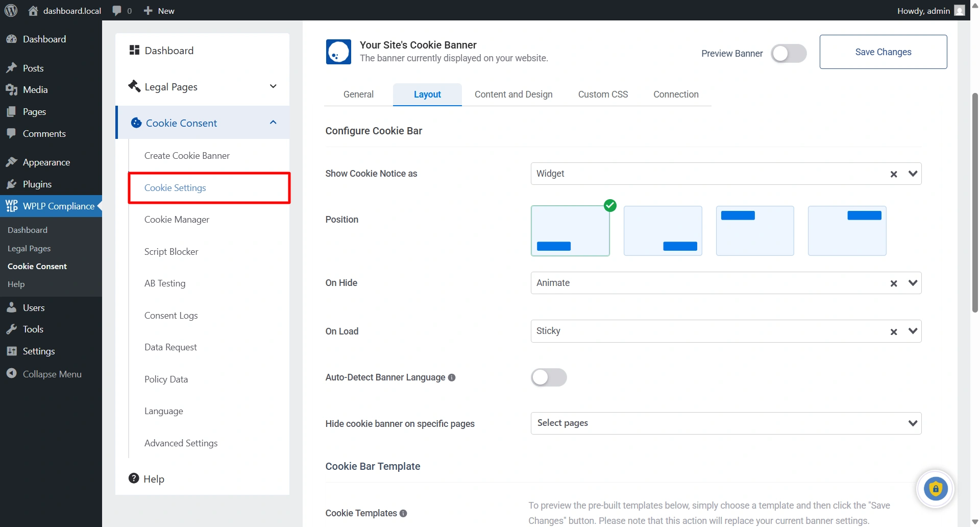Click the Save Changes button
This screenshot has width=980, height=527.
[883, 52]
